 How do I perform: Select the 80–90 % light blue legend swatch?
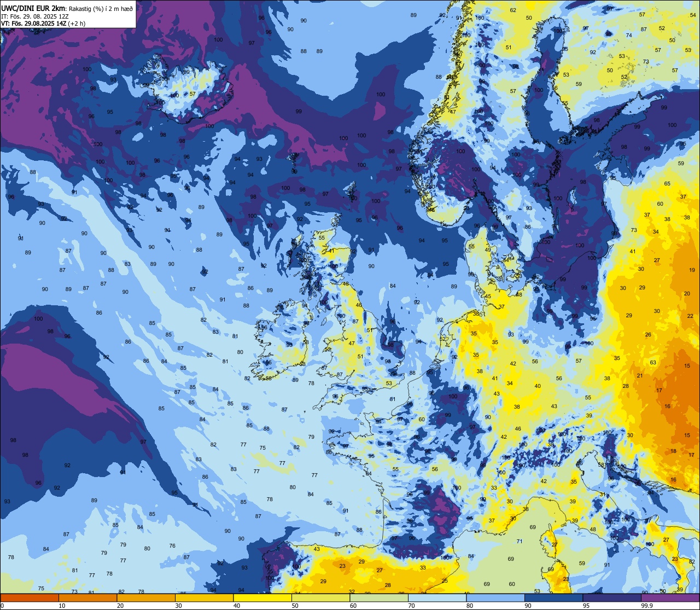tap(495, 597)
